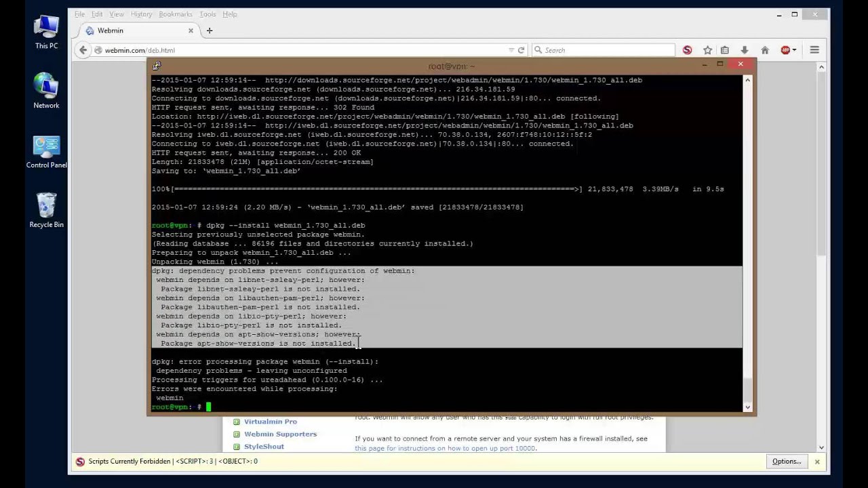Click 'Errors were encountered while processing' line
Screen dimensions: 868x488
pos(244,389)
